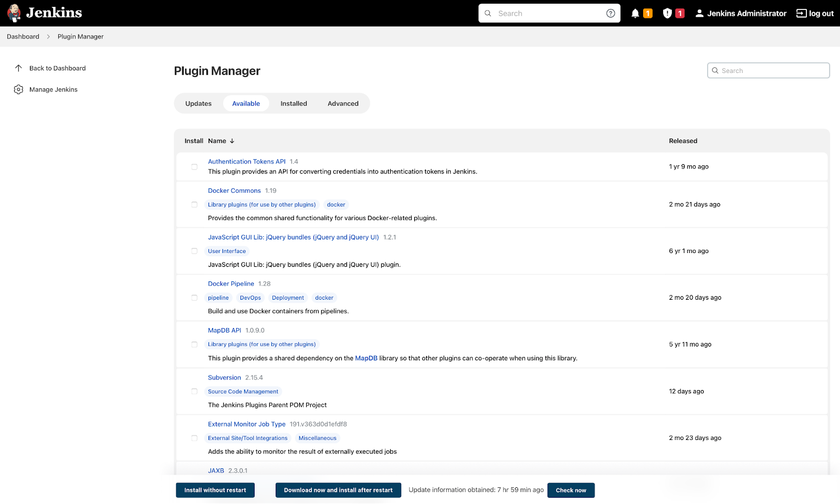Click the breadcrumb chevron after Dashboard
This screenshot has width=840, height=504.
48,37
